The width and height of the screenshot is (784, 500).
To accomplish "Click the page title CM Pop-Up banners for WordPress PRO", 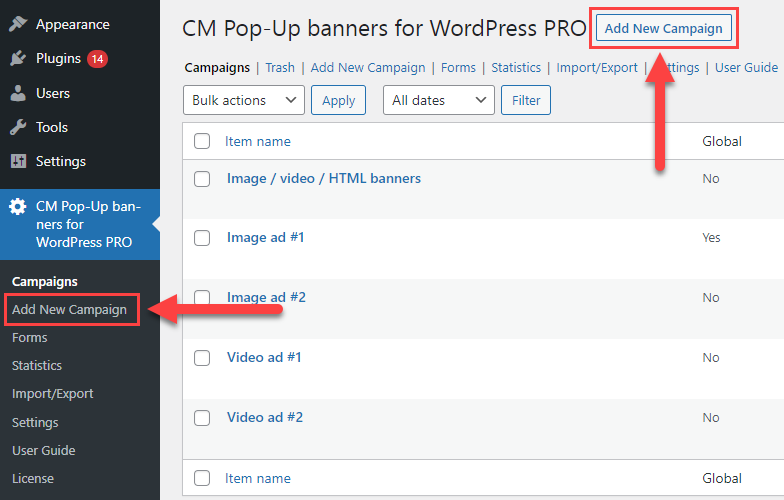I will 384,28.
